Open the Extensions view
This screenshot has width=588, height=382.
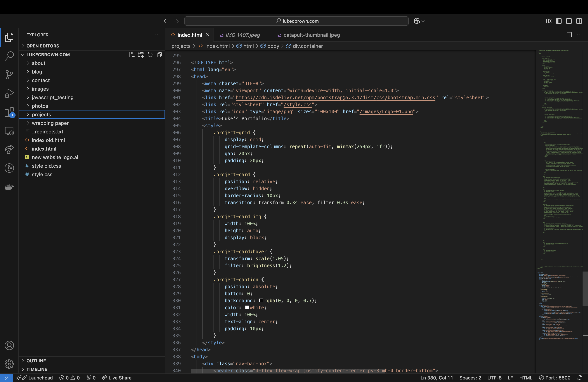point(9,112)
